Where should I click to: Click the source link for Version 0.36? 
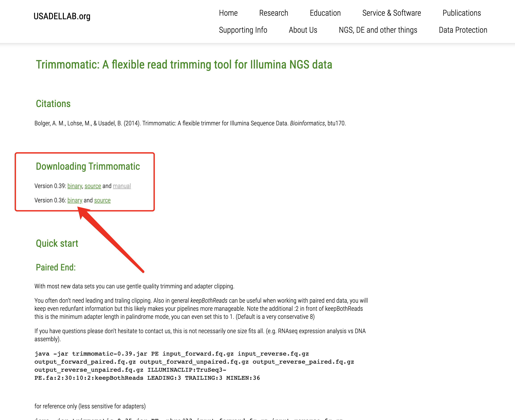point(103,200)
